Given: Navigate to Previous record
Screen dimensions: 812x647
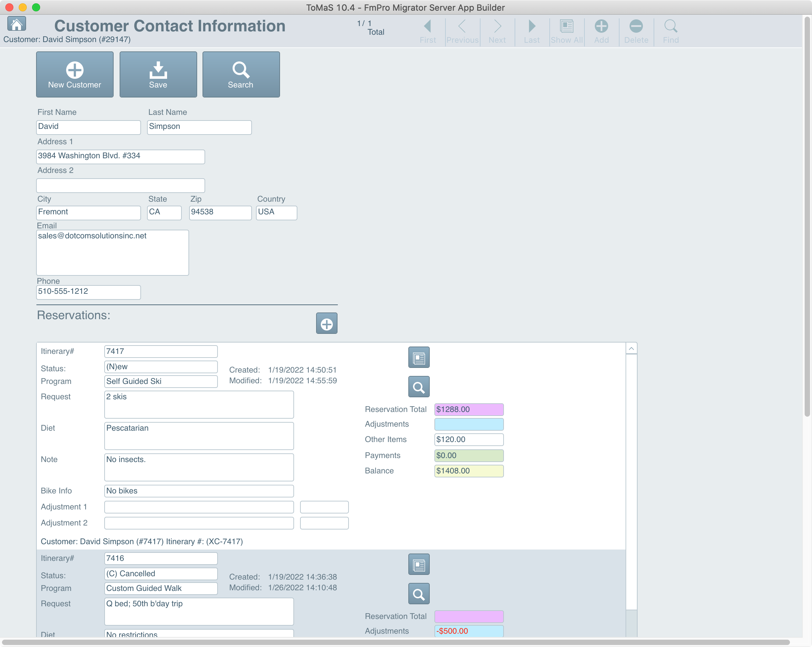Looking at the screenshot, I should point(462,31).
